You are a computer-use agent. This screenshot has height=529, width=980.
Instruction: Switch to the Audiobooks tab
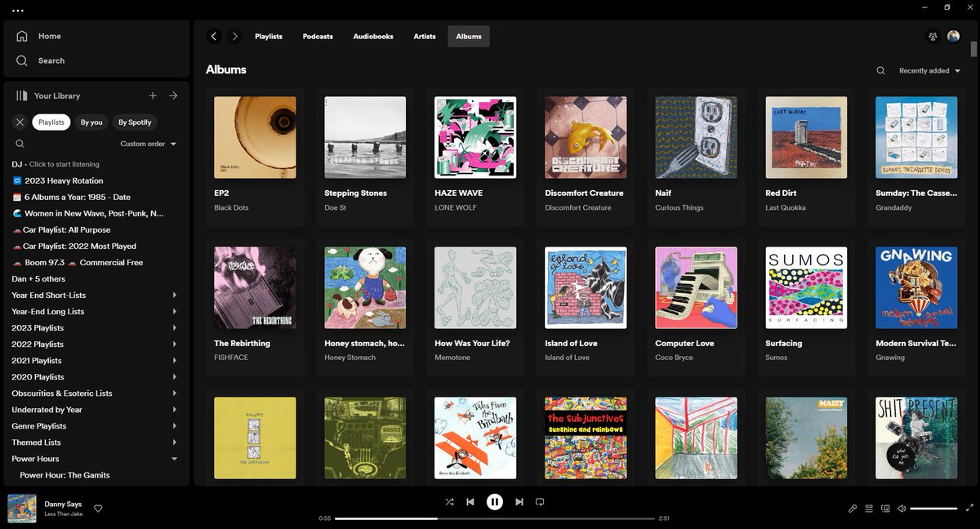coord(373,36)
